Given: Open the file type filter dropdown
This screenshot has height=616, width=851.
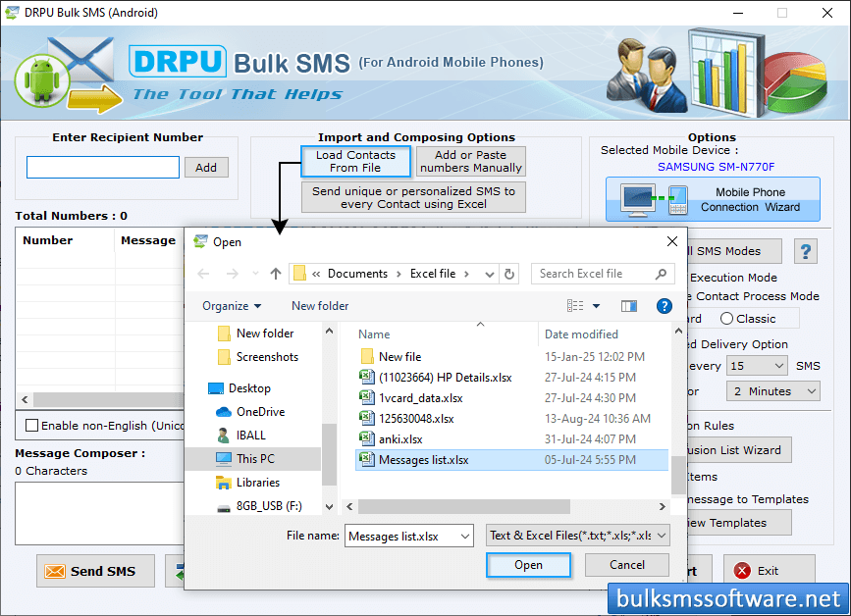Looking at the screenshot, I should coord(662,536).
